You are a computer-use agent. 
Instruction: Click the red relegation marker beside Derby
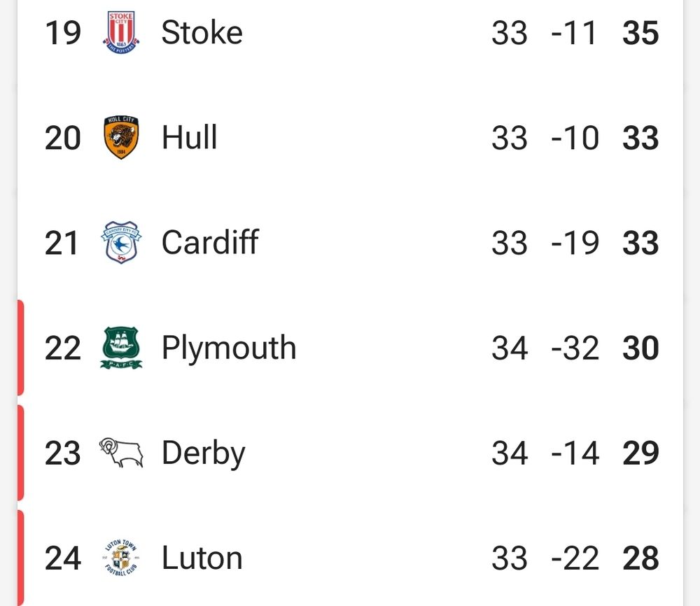(x=20, y=453)
